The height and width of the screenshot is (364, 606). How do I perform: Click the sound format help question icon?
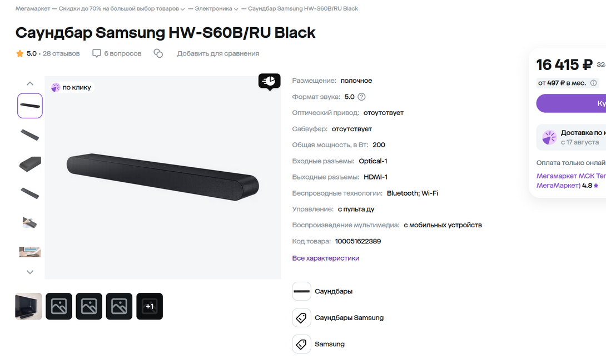point(361,97)
